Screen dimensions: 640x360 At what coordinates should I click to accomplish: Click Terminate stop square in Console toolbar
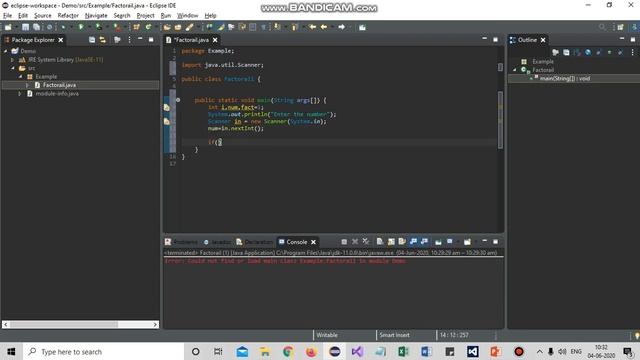(344, 242)
